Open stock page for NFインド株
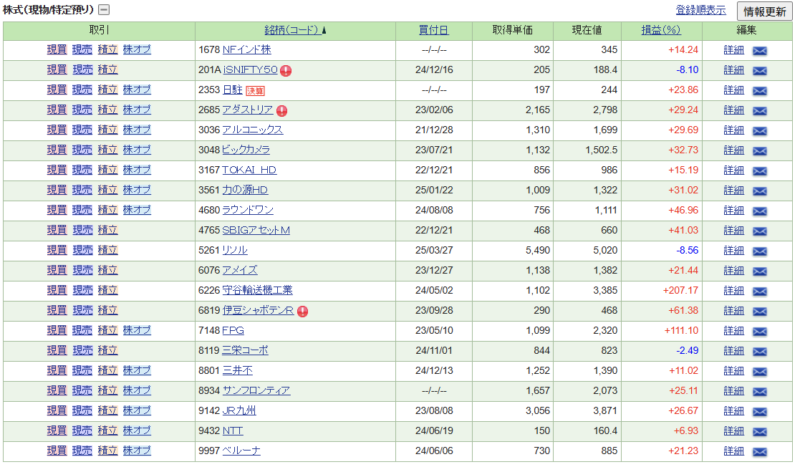The image size is (800, 467). [x=246, y=50]
